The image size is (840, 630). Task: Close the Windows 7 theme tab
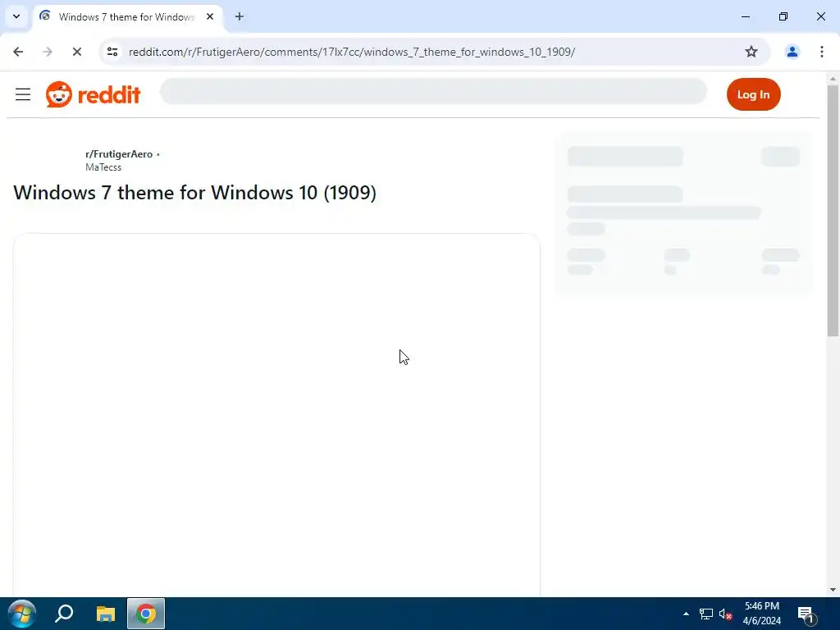tap(210, 16)
